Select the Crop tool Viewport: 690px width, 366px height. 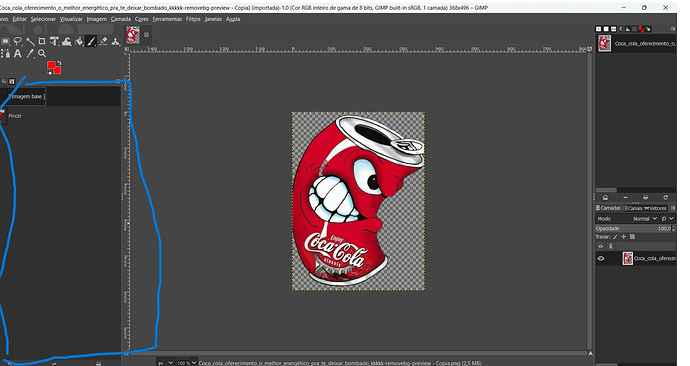click(42, 41)
